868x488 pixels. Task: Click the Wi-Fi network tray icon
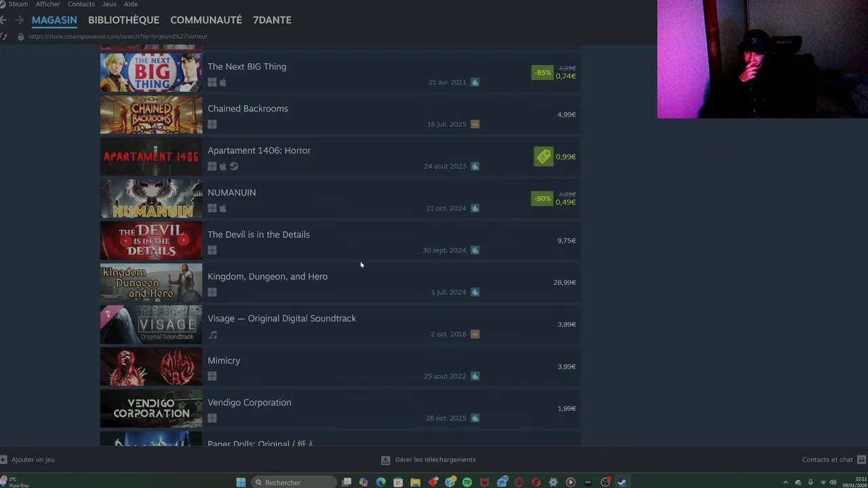[x=823, y=483]
